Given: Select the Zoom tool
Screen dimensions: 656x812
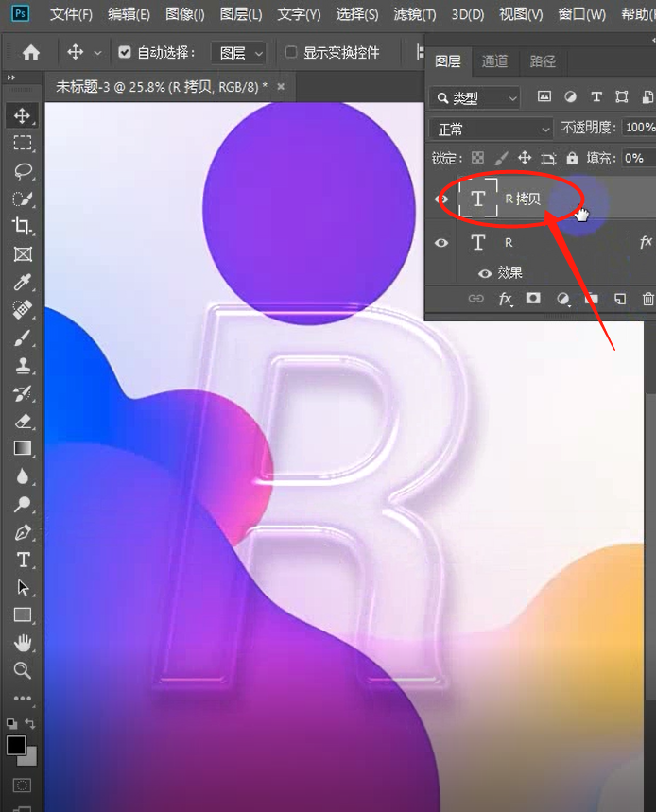Looking at the screenshot, I should (23, 671).
